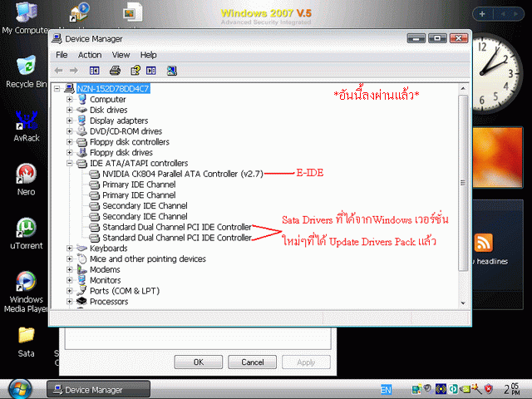Click the red shield security tray icon
This screenshot has height=399, width=532.
point(488,389)
